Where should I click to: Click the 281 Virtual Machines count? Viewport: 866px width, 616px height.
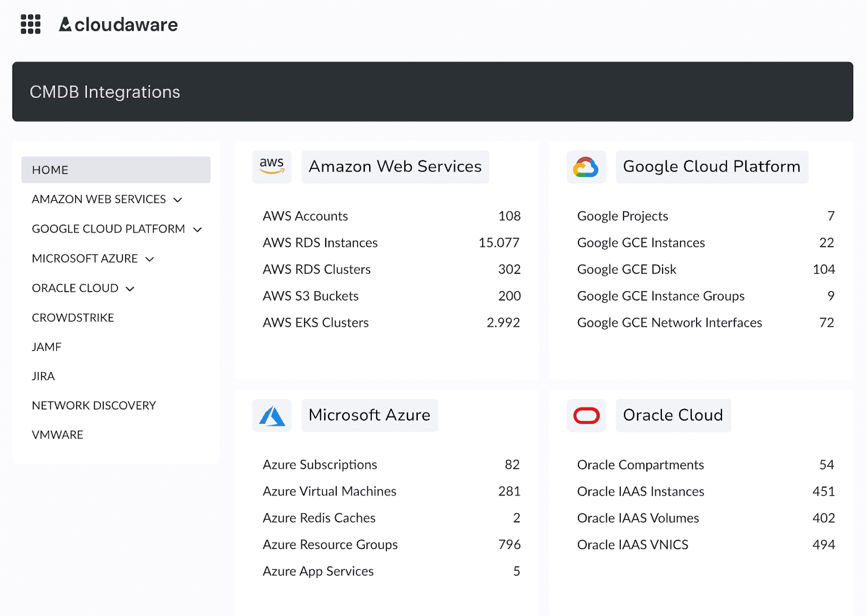(509, 491)
